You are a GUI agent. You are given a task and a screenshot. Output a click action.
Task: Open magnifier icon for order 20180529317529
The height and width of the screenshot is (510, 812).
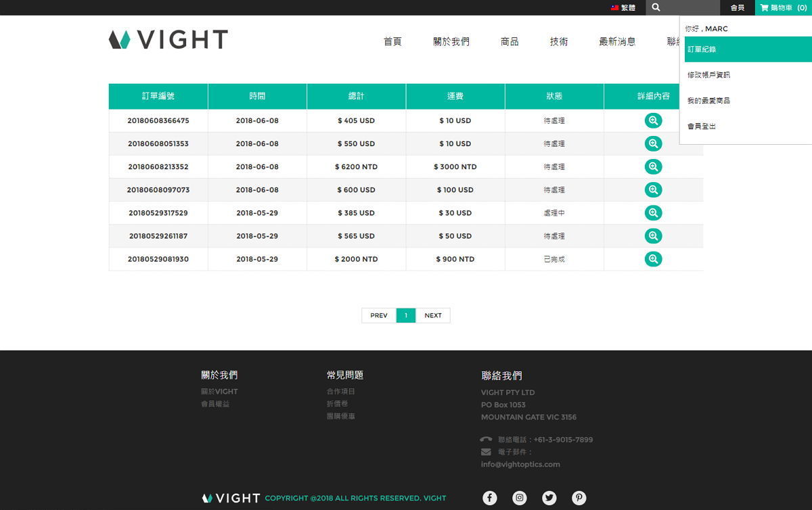click(x=653, y=213)
